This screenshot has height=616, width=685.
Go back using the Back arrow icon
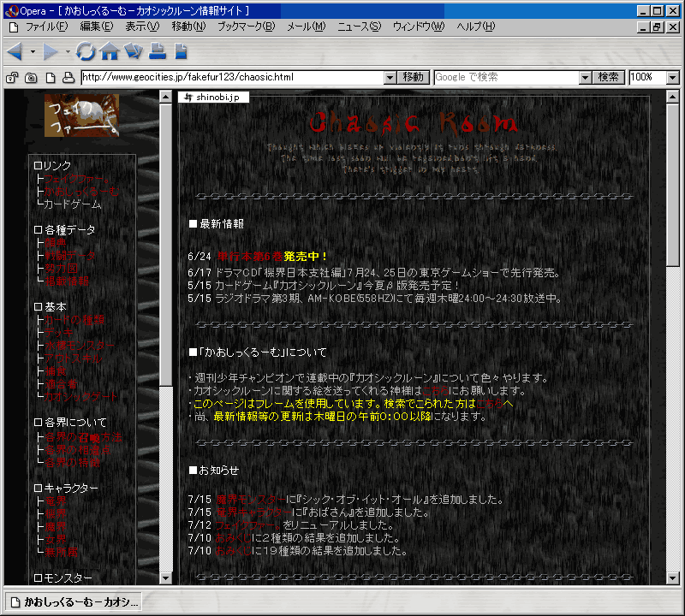tap(15, 51)
